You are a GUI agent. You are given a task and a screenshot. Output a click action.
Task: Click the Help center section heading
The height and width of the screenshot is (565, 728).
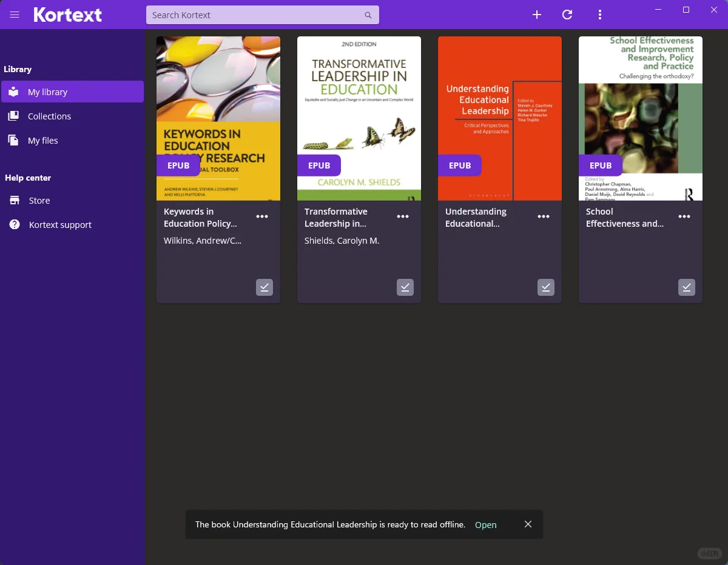coord(28,178)
